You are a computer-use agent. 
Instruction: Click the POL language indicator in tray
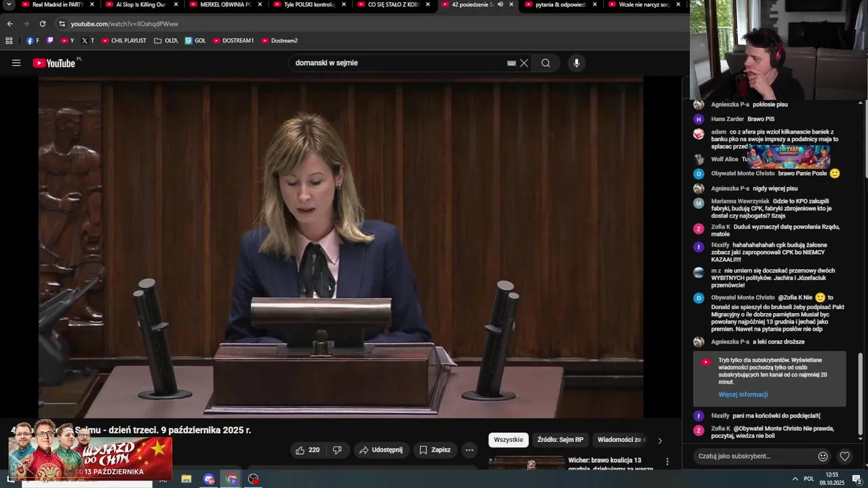[809, 479]
